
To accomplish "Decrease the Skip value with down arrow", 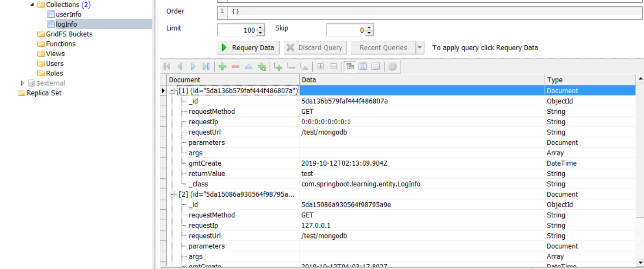I will (369, 33).
